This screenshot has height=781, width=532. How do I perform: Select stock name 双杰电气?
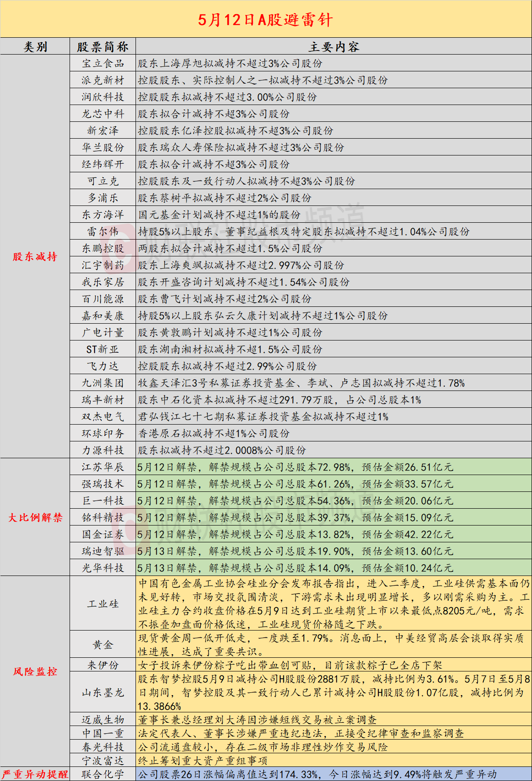pyautogui.click(x=103, y=416)
